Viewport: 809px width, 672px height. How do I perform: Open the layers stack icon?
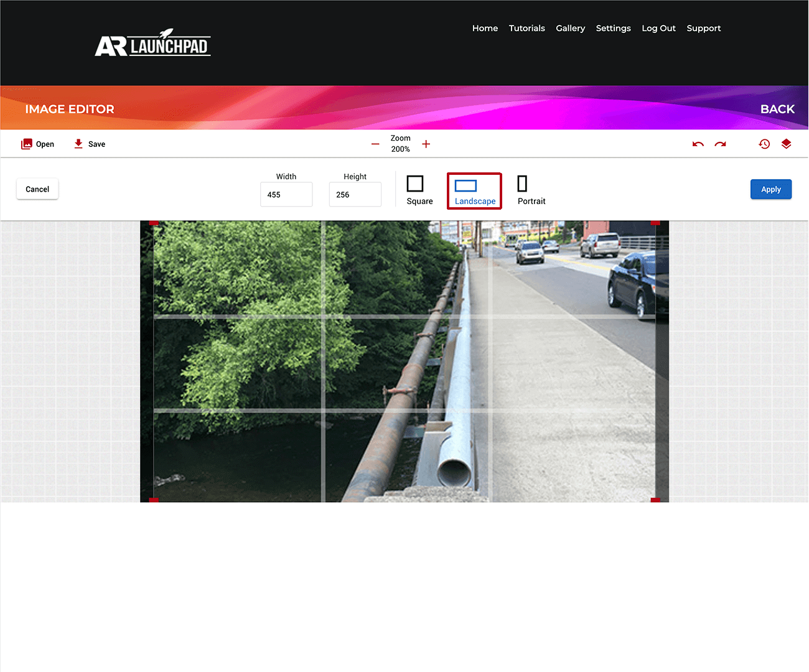787,144
